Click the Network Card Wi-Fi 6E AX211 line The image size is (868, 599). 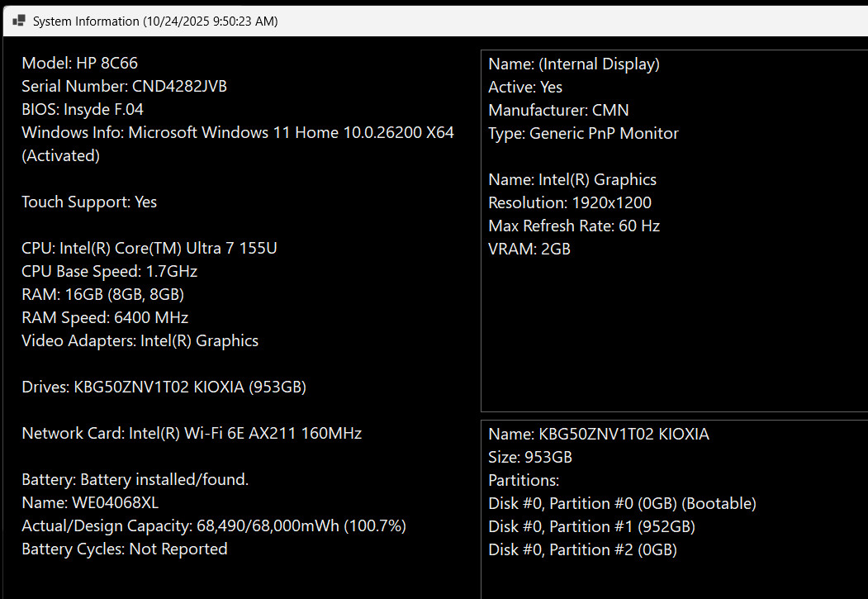192,433
